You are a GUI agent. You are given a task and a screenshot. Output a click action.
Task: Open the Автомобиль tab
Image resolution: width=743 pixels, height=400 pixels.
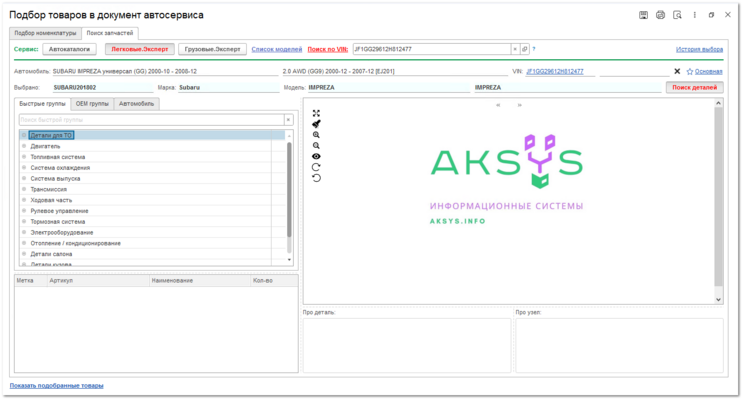click(136, 104)
